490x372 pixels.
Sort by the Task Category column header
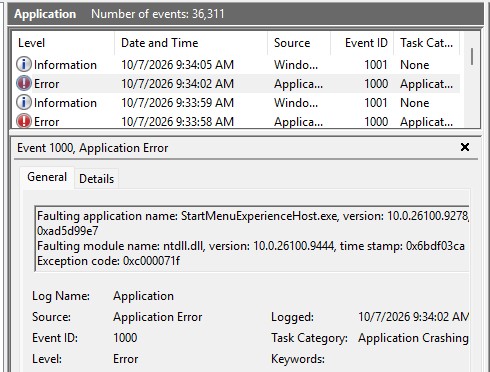coord(427,43)
